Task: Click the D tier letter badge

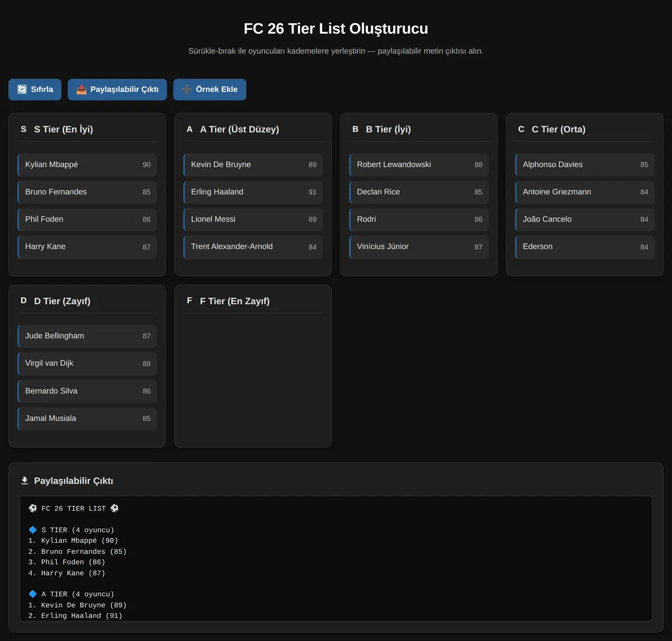Action: point(24,301)
